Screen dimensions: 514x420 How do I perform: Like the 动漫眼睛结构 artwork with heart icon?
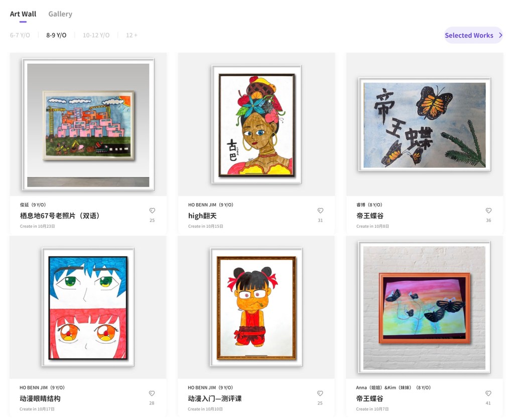152,393
